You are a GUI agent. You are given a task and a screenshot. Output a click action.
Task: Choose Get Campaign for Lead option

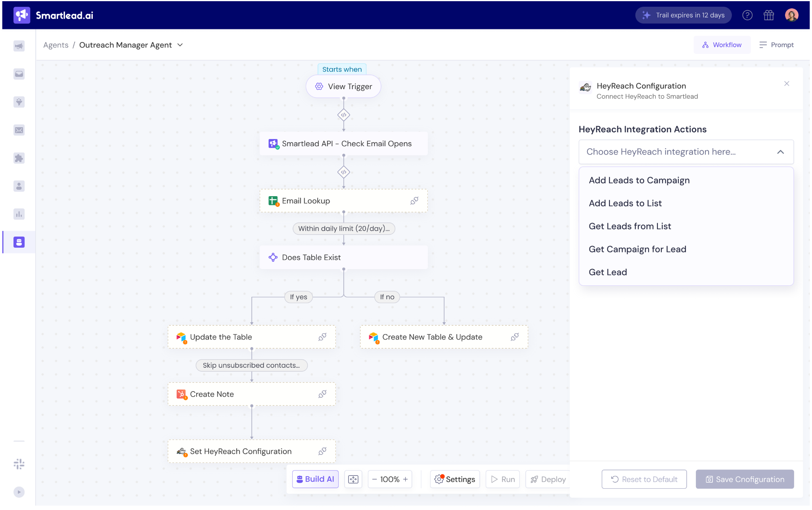(x=637, y=249)
